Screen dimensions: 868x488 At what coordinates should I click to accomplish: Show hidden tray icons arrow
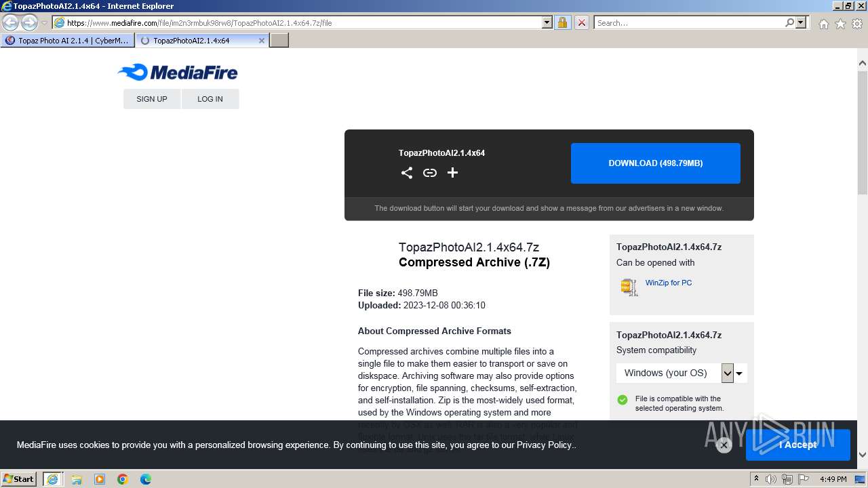coord(756,479)
